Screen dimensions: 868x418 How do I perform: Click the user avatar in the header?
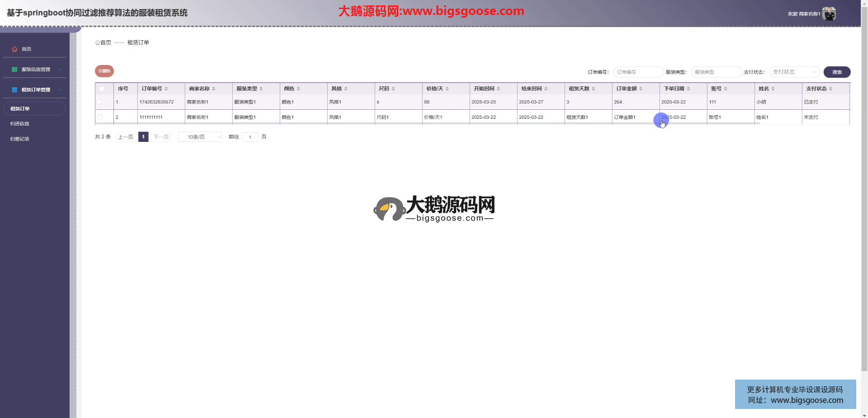[x=829, y=14]
